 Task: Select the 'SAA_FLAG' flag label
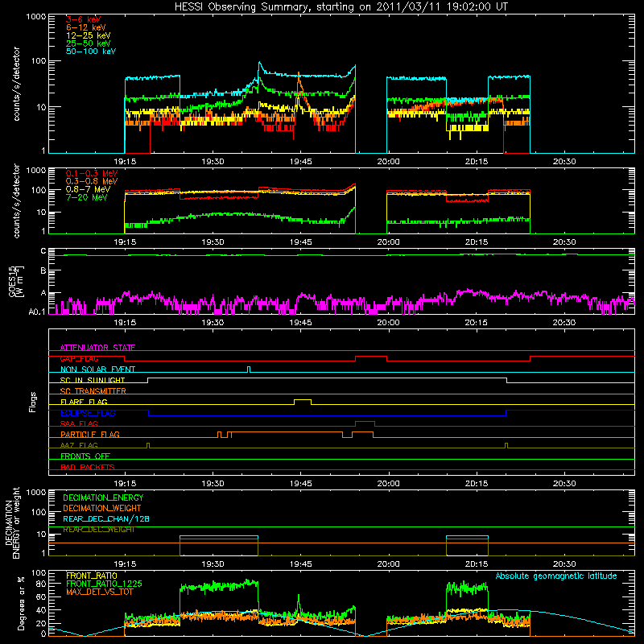79,423
